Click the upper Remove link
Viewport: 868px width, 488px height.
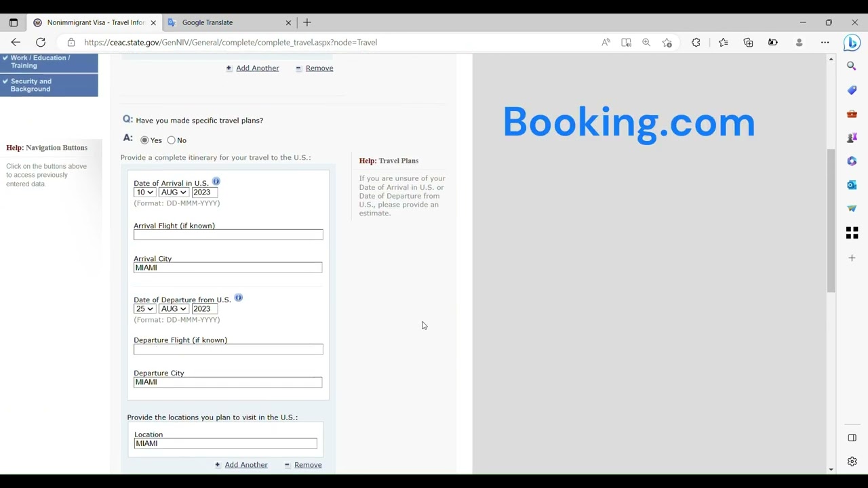(319, 68)
